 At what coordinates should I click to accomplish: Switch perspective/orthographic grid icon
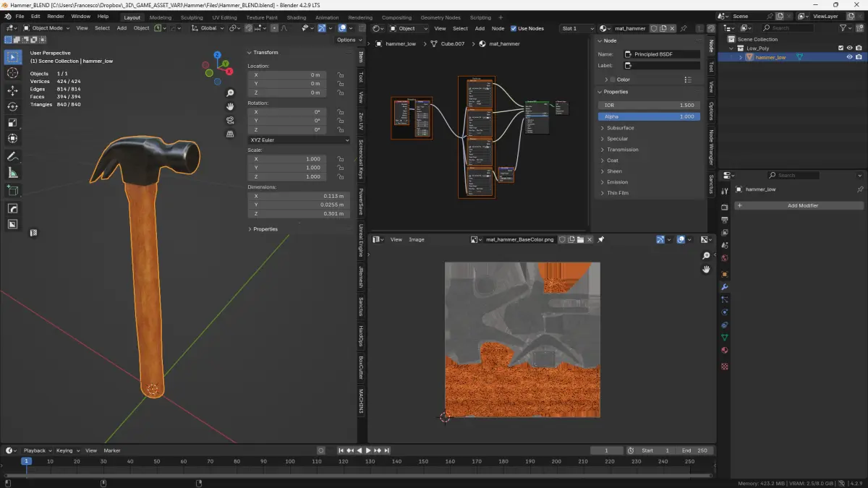point(230,134)
